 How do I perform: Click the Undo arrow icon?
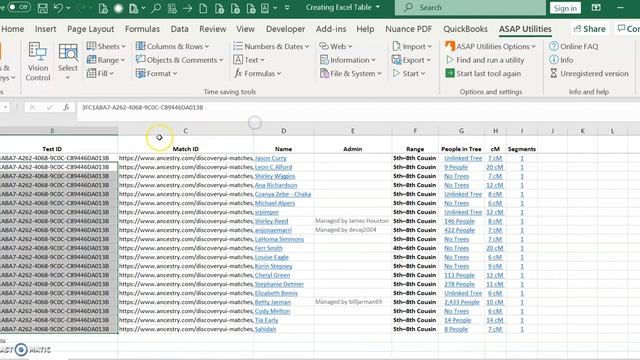[58, 8]
